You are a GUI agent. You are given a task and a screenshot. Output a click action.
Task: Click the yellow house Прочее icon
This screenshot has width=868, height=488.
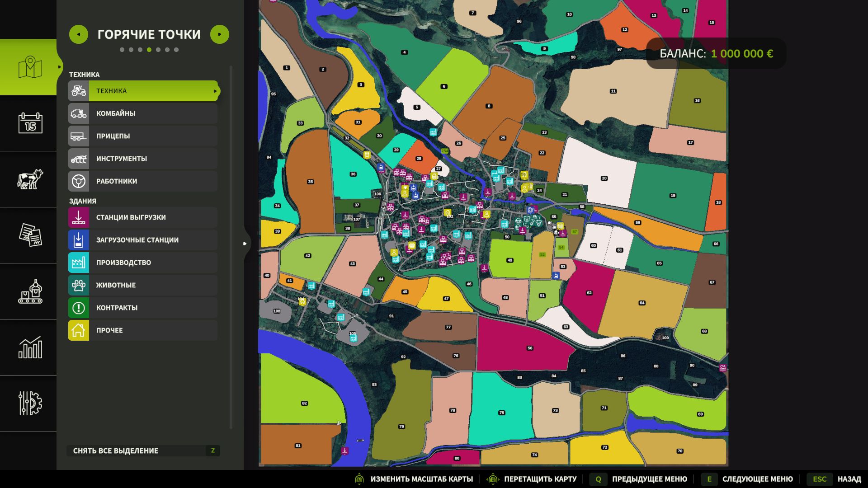coord(79,330)
